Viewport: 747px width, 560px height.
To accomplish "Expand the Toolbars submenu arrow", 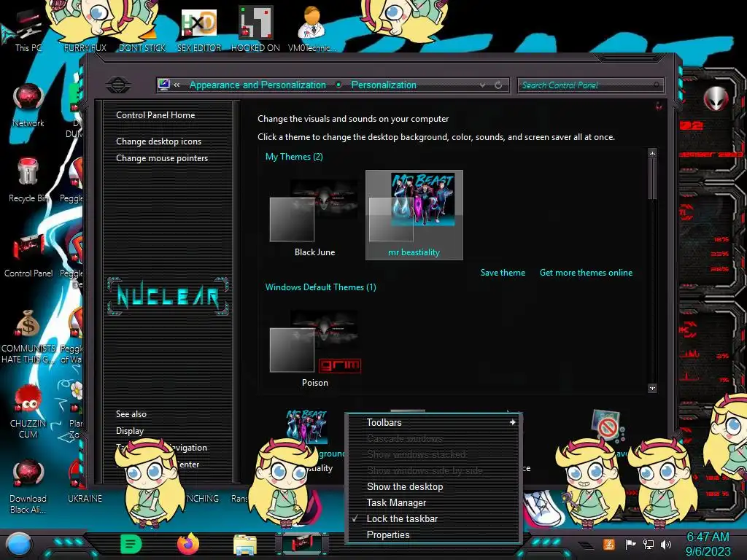I will click(x=513, y=422).
